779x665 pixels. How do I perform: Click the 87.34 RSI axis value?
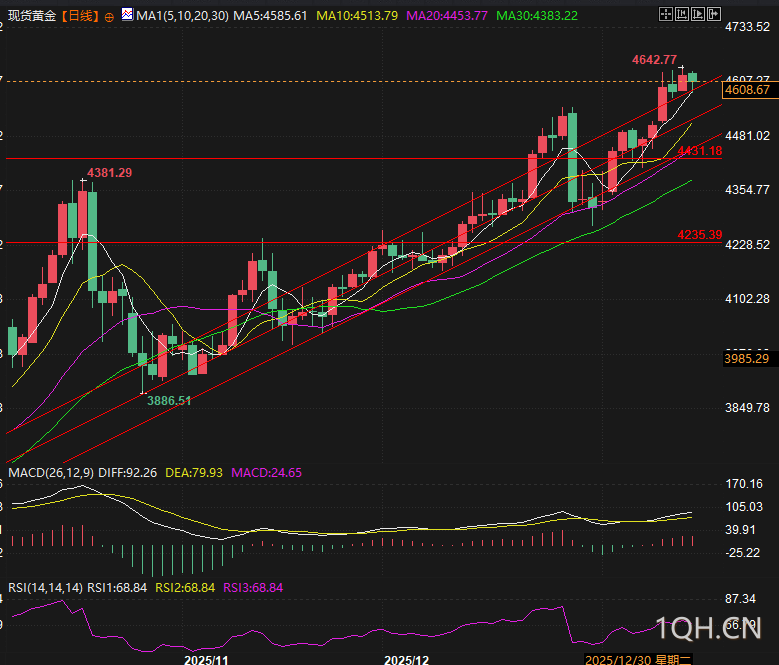(x=740, y=599)
